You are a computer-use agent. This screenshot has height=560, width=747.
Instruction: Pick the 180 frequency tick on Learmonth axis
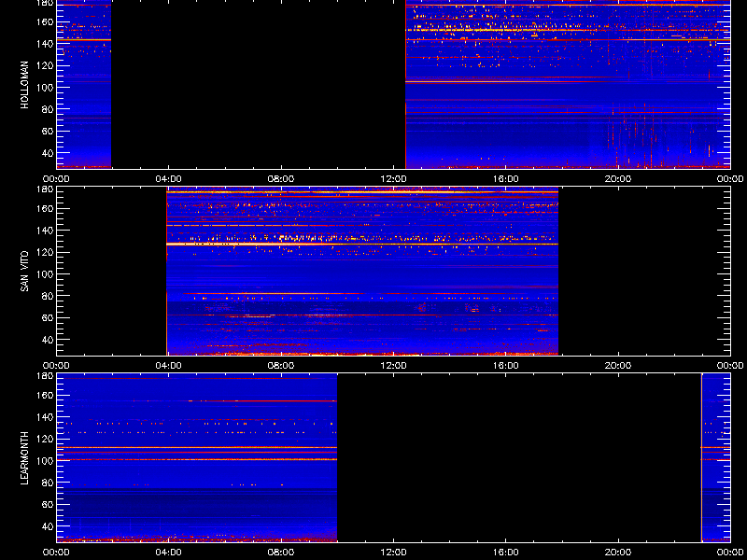[44, 376]
